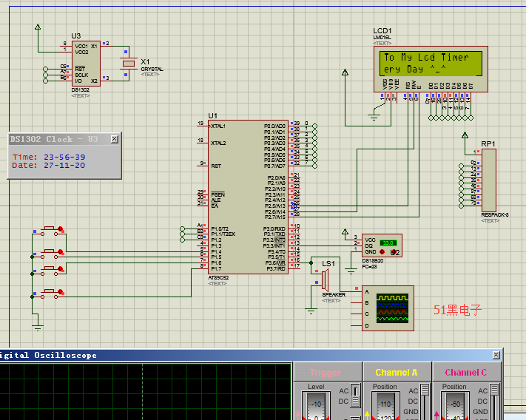This screenshot has height=420, width=526.
Task: Click terminal 7 at pin P0.7/AD7
Action: pyautogui.click(x=314, y=166)
